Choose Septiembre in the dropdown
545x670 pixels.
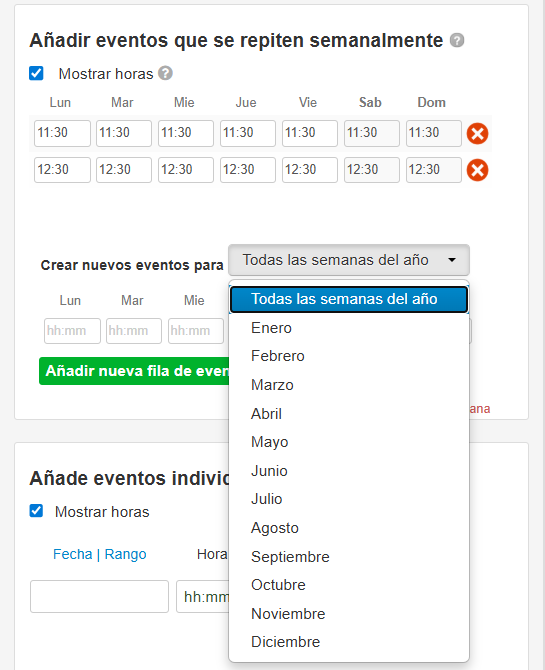349,557
